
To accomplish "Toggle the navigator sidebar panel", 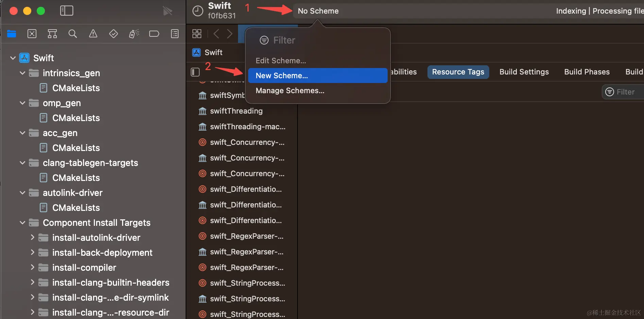I will pyautogui.click(x=66, y=11).
